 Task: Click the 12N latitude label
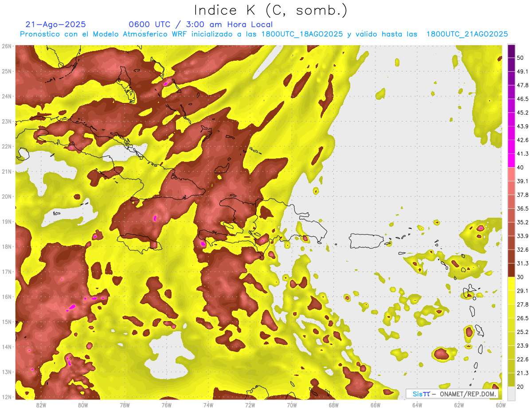pyautogui.click(x=7, y=397)
